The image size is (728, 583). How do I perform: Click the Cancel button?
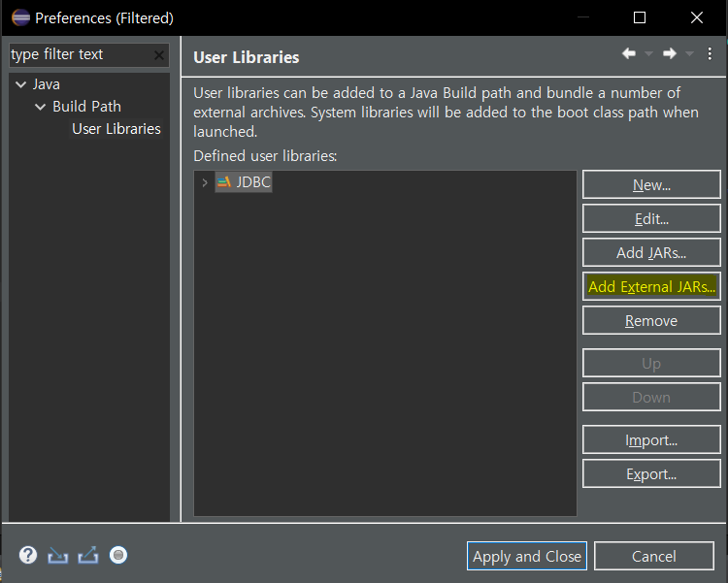click(653, 556)
